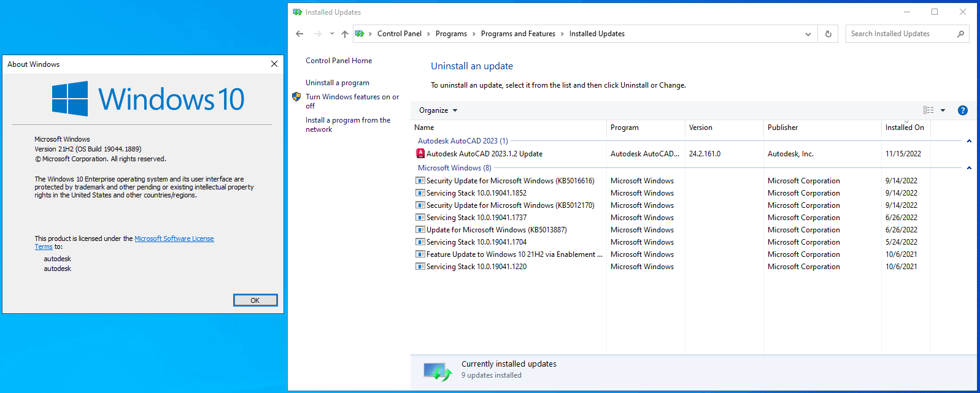Maximize the Installed Updates window
The width and height of the screenshot is (980, 393).
click(x=935, y=12)
